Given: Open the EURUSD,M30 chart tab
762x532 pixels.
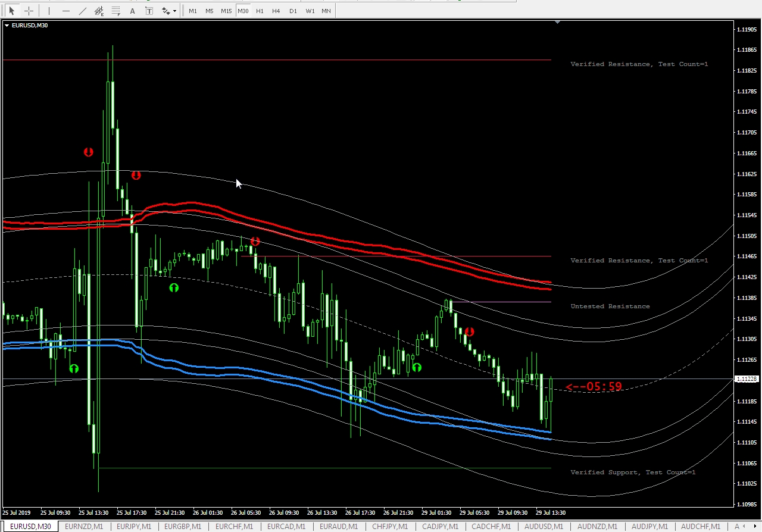Looking at the screenshot, I should click(30, 527).
